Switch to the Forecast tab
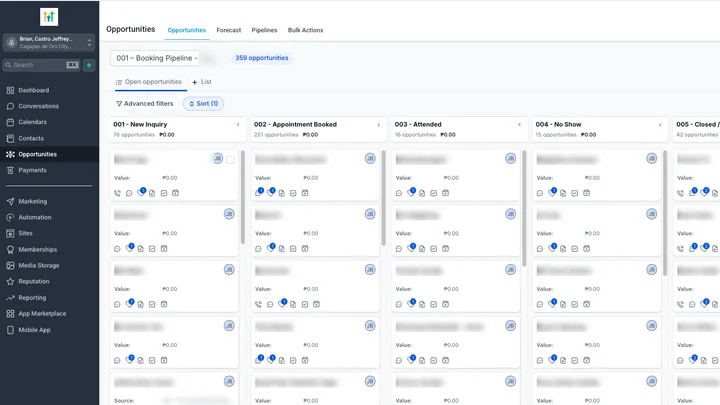 229,30
